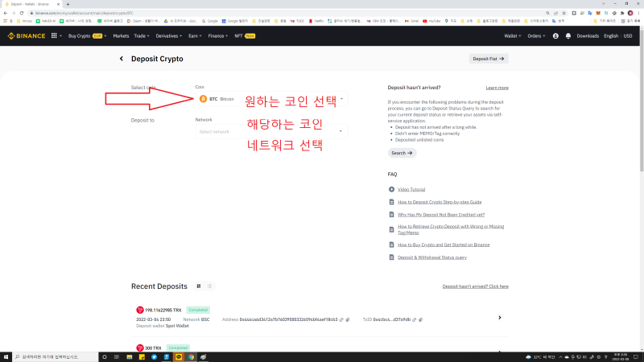The image size is (644, 362).
Task: Change currency via USD
Action: 628,36
